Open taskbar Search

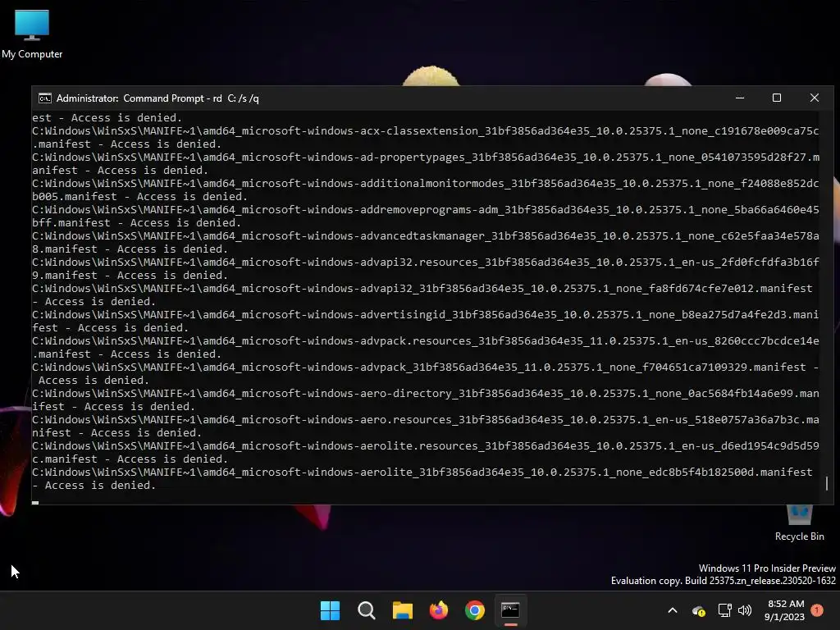(367, 610)
